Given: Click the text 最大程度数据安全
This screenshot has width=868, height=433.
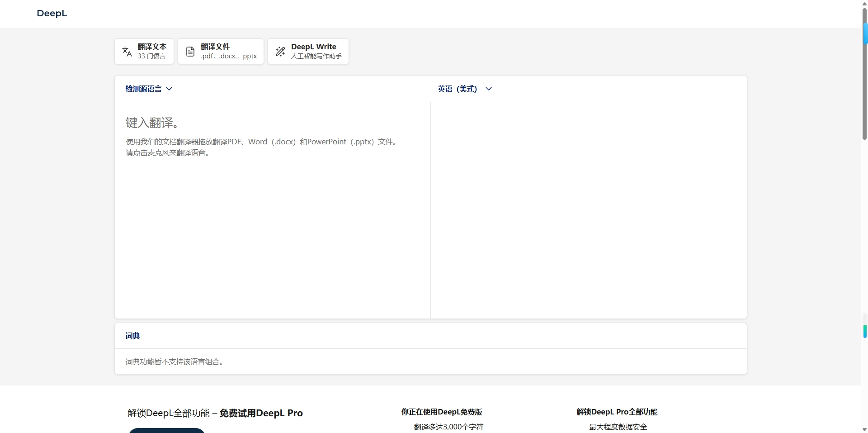Looking at the screenshot, I should point(618,427).
